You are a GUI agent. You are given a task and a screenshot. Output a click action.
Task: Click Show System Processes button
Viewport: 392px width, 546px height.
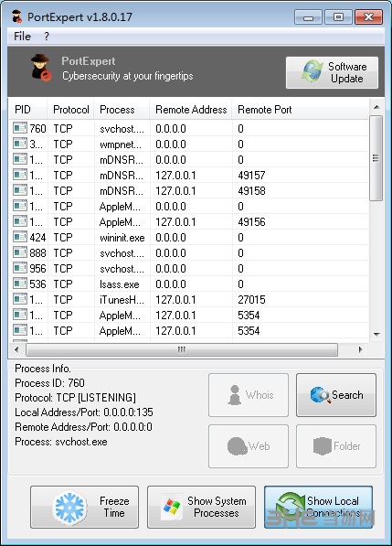(201, 507)
